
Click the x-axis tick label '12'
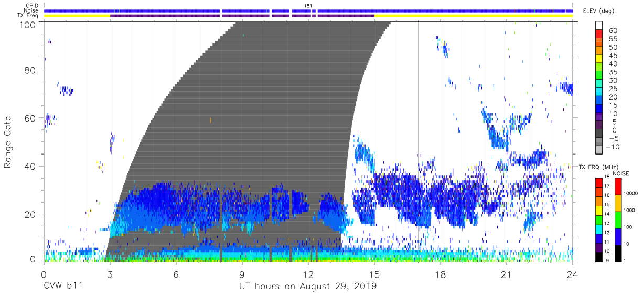click(x=308, y=276)
